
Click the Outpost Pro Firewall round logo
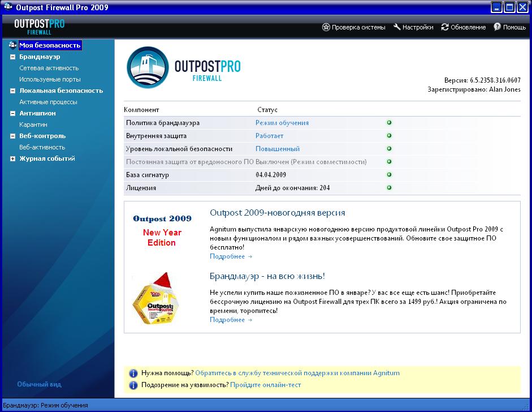coord(148,67)
